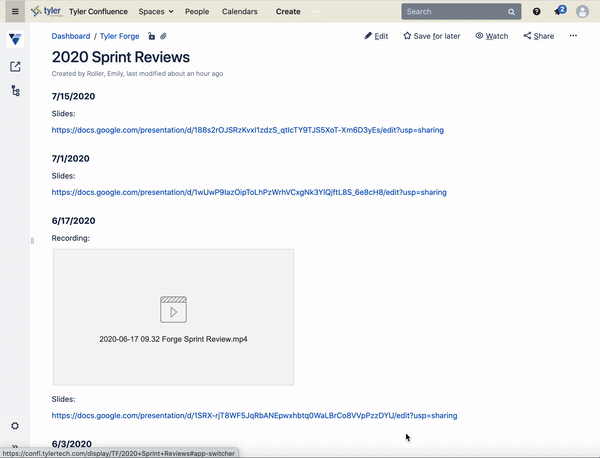Expand the sidebar with double chevron

(15, 447)
